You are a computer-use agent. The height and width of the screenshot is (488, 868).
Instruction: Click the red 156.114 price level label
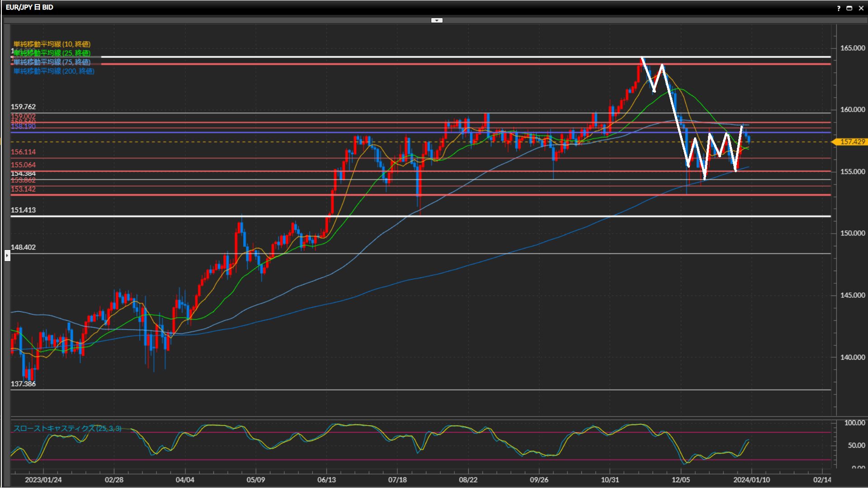[23, 152]
